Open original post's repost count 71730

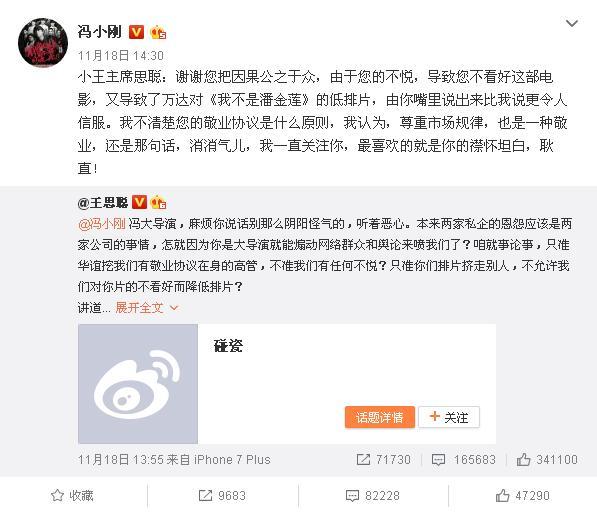[384, 460]
